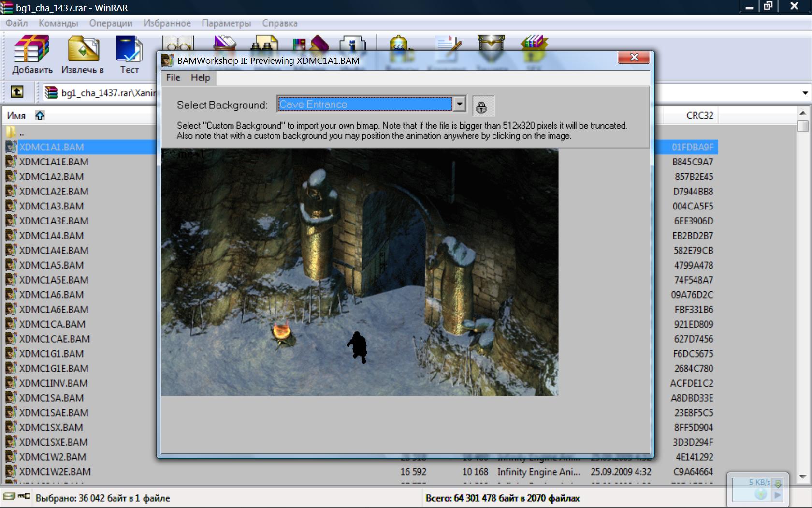Screen dimensions: 812x508
Task: Open the Избранное menu in WinRAR
Action: (x=167, y=23)
